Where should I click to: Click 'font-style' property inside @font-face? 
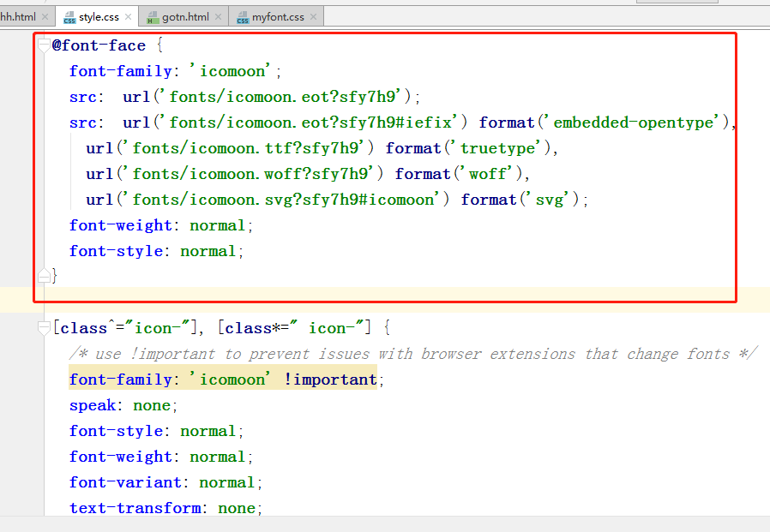click(x=116, y=251)
